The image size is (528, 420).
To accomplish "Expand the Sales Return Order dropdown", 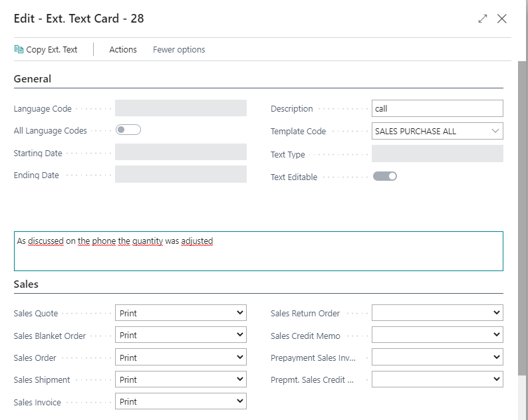I will tap(438, 313).
